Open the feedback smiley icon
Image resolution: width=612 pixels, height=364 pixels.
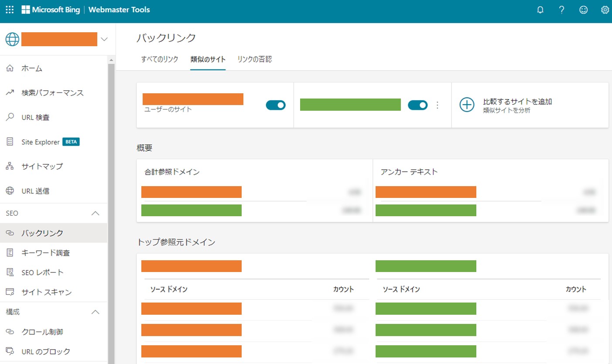click(x=583, y=10)
